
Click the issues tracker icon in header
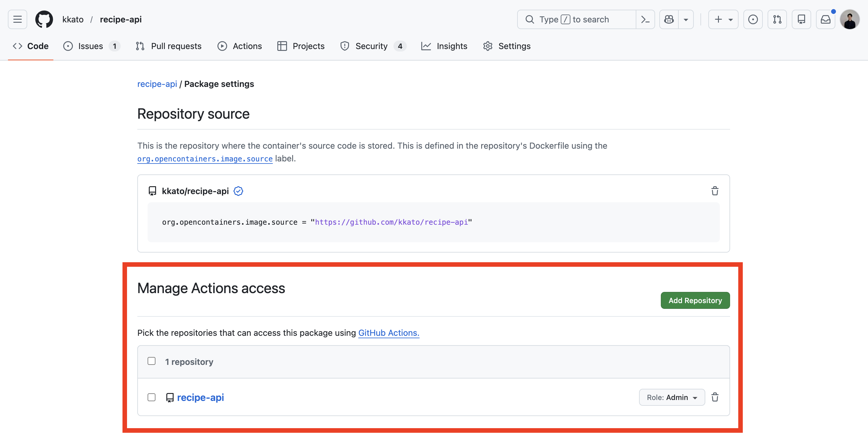click(x=753, y=19)
